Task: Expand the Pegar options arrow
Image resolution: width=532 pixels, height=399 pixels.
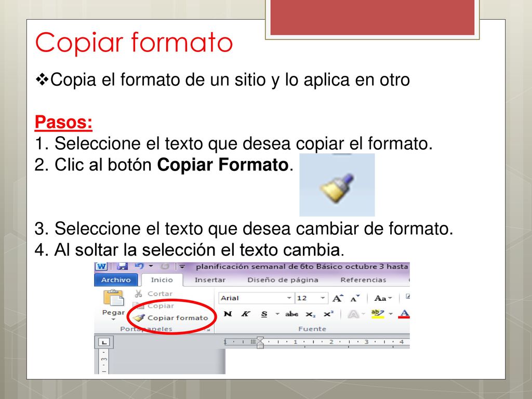Action: (x=113, y=320)
